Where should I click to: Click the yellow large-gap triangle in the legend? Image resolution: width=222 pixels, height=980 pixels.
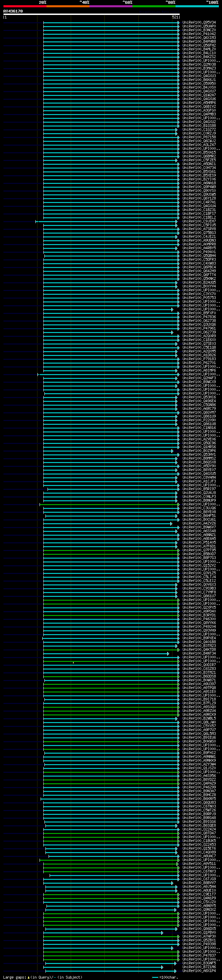28,977
